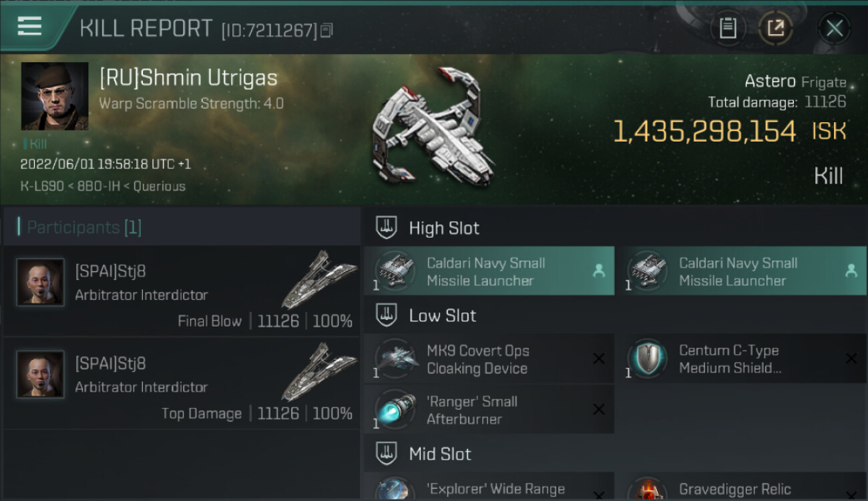Select first Caldari Navy Small Missile Launcher
The image size is (868, 501).
click(489, 271)
